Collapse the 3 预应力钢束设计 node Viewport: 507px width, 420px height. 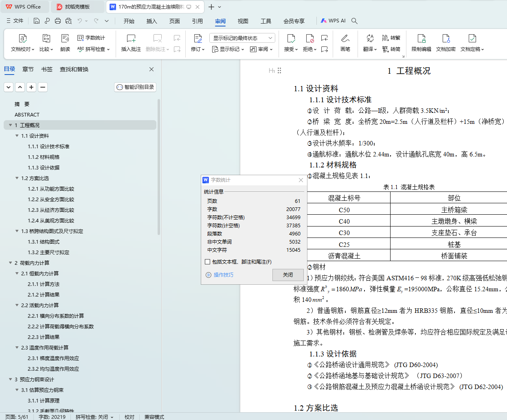tap(11, 379)
